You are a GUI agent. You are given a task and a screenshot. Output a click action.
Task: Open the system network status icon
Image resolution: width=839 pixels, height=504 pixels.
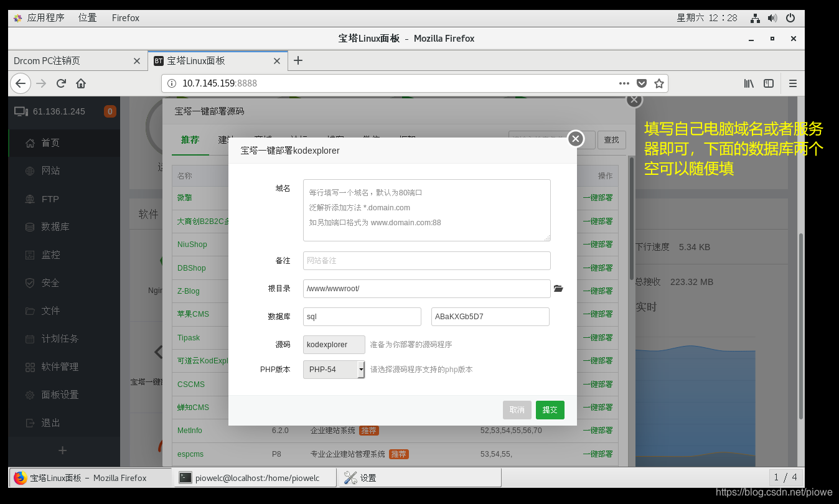[x=755, y=18]
